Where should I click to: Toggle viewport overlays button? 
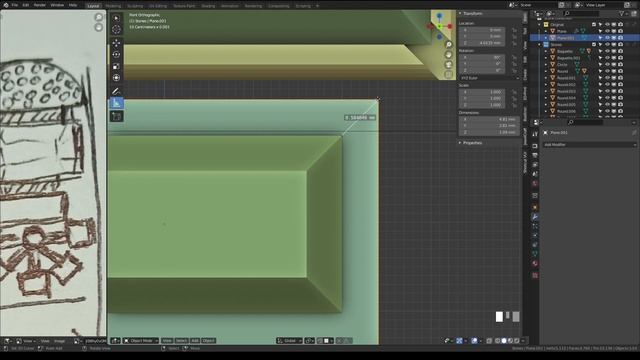click(x=474, y=341)
